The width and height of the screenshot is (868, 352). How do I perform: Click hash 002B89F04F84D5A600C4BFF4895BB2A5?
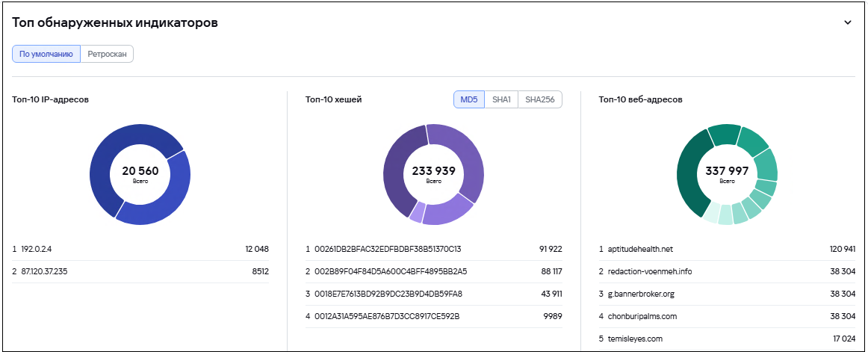(x=391, y=272)
